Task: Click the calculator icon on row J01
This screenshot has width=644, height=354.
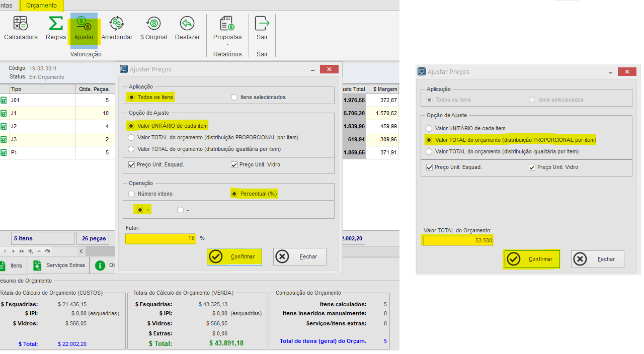Action: coord(4,100)
